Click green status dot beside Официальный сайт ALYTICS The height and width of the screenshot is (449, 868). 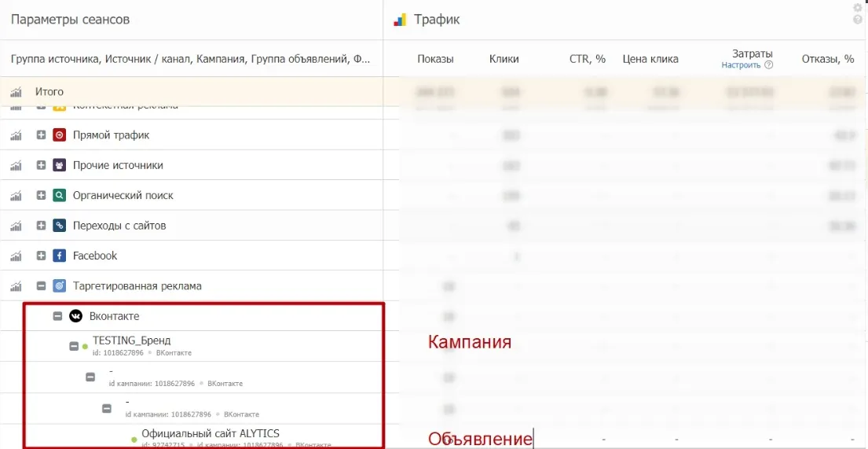[x=134, y=440]
